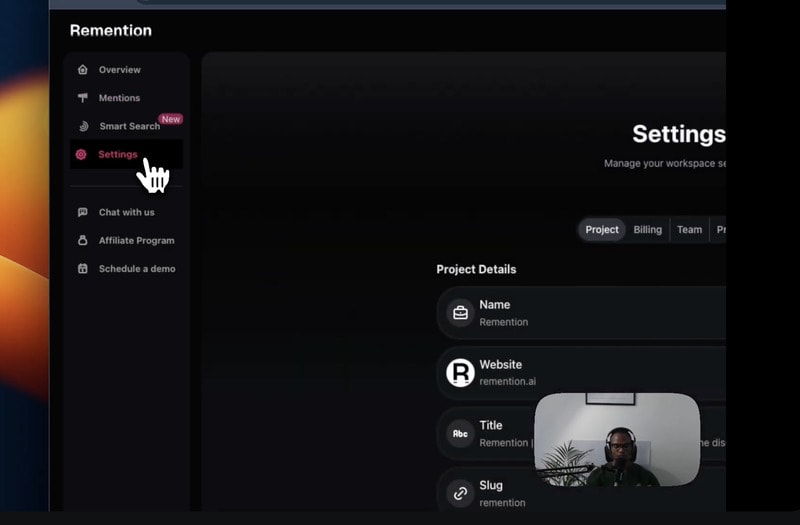
Task: Select the remention.ai website value
Action: coord(507,381)
